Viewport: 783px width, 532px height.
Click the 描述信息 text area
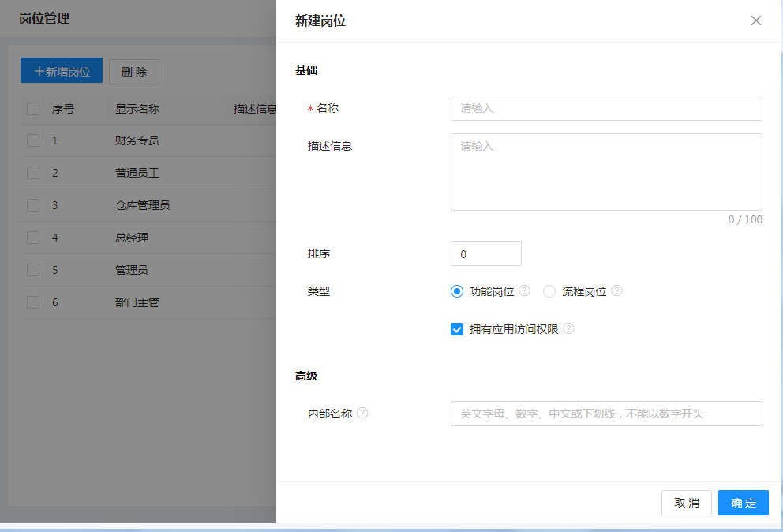605,171
